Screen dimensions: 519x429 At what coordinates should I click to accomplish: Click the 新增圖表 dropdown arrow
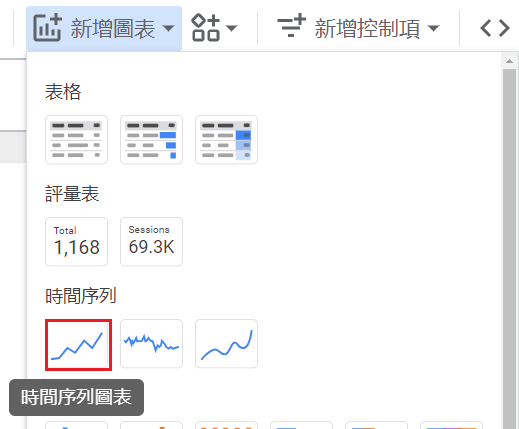(x=169, y=28)
